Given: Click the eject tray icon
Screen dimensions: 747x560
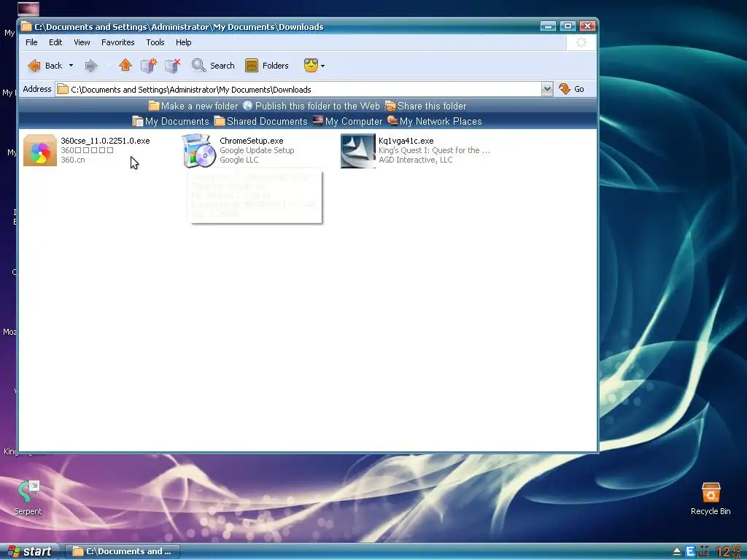Looking at the screenshot, I should 676,552.
